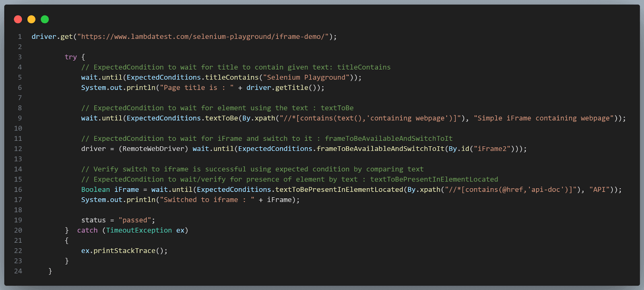Click 'status' variable on line 19
The height and width of the screenshot is (290, 644).
(93, 220)
